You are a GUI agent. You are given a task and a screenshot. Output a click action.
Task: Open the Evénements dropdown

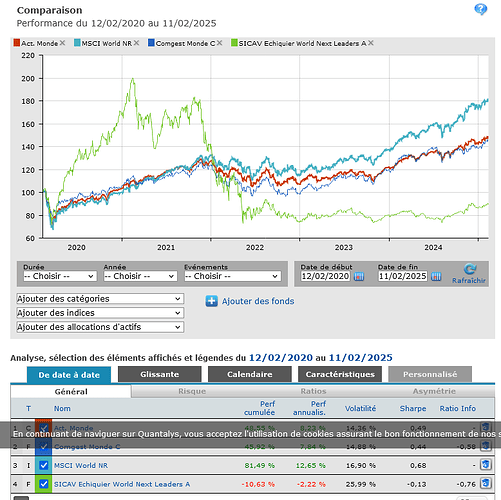point(233,276)
